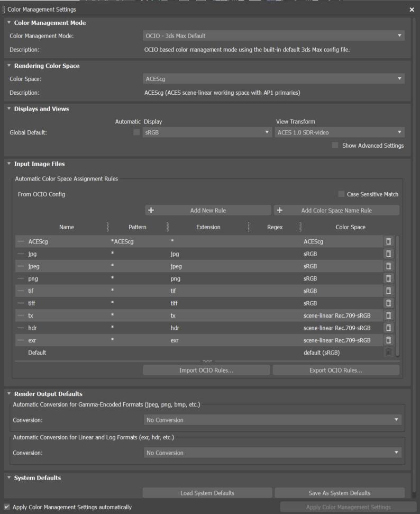Click the Extension column header
This screenshot has width=420, height=514.
coord(208,227)
